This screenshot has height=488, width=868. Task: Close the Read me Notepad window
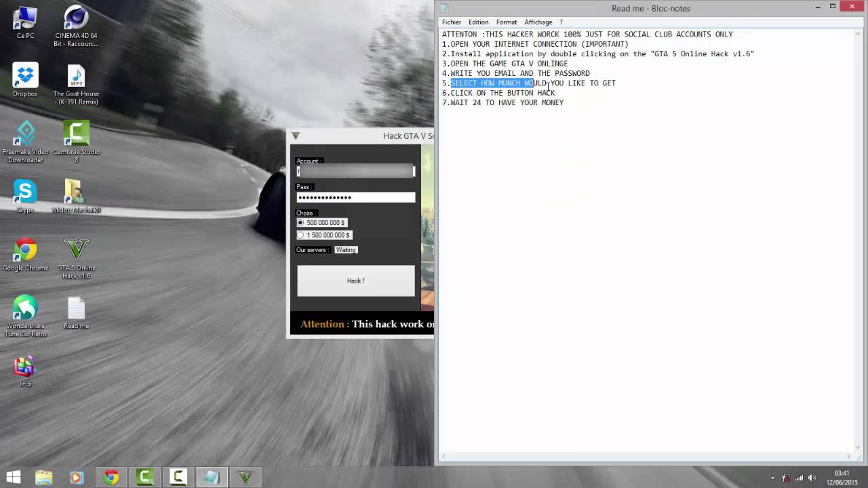pos(852,7)
